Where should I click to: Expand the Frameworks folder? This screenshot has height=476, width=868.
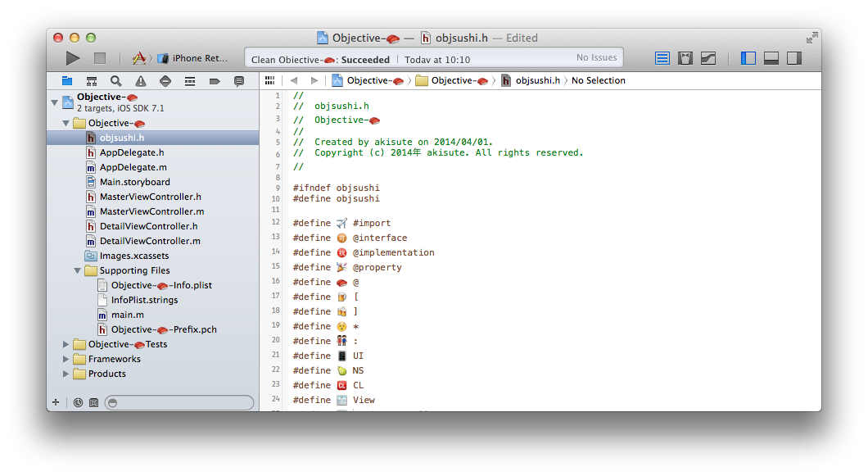click(x=66, y=359)
